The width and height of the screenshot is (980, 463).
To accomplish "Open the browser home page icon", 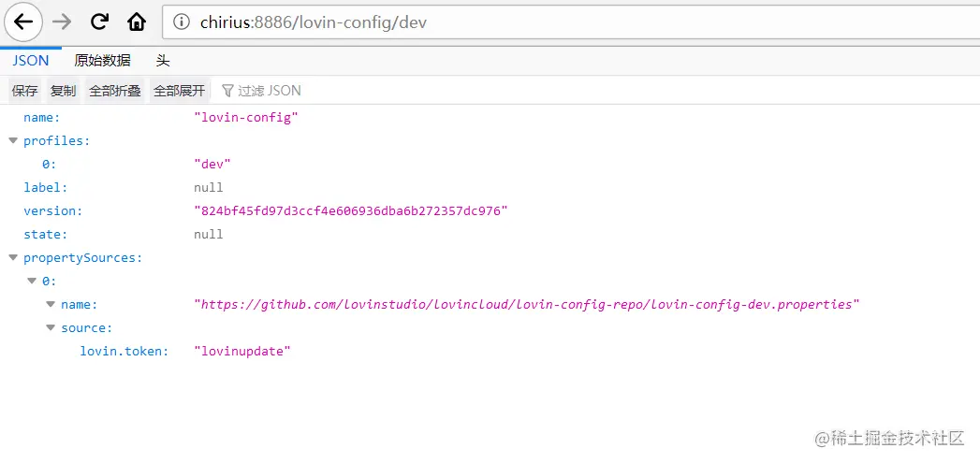I will [x=137, y=22].
